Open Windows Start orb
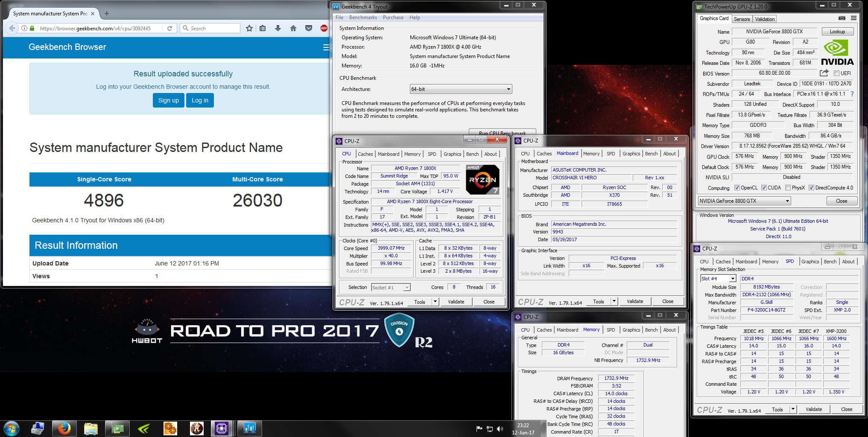This screenshot has width=868, height=437. coord(12,428)
